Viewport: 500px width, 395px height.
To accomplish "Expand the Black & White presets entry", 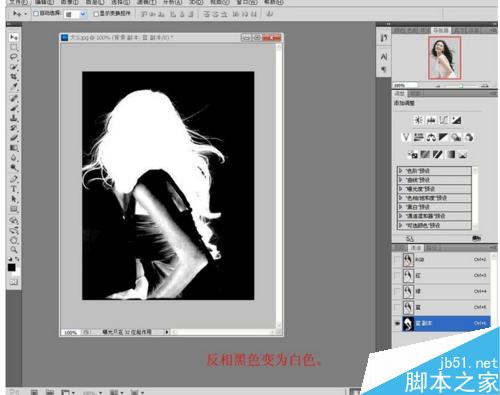I will [435, 207].
